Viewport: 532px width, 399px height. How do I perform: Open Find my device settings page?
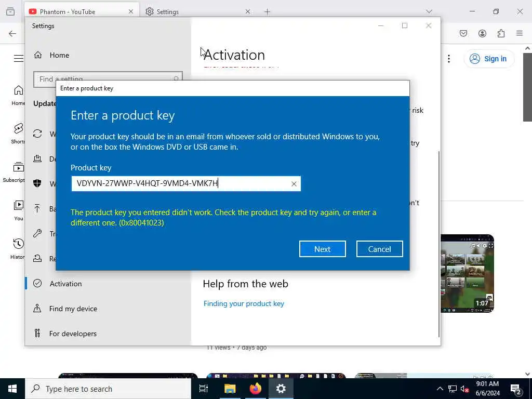pyautogui.click(x=73, y=309)
